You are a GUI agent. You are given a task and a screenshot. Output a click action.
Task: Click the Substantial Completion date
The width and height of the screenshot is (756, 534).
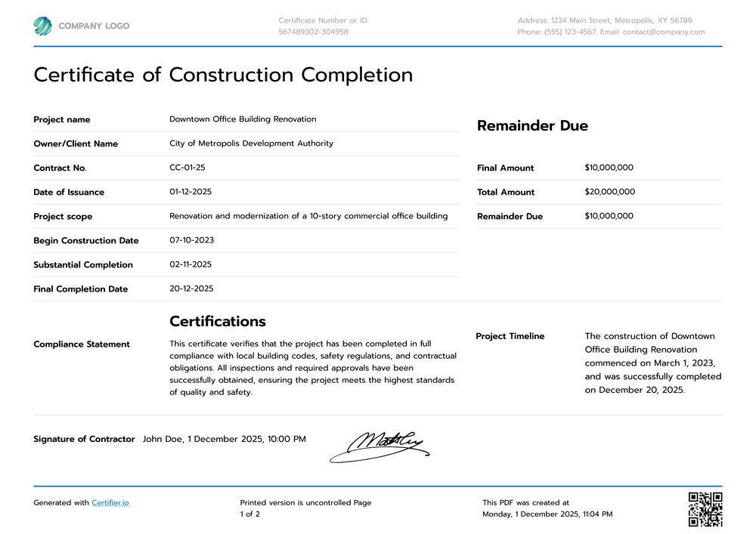point(191,264)
